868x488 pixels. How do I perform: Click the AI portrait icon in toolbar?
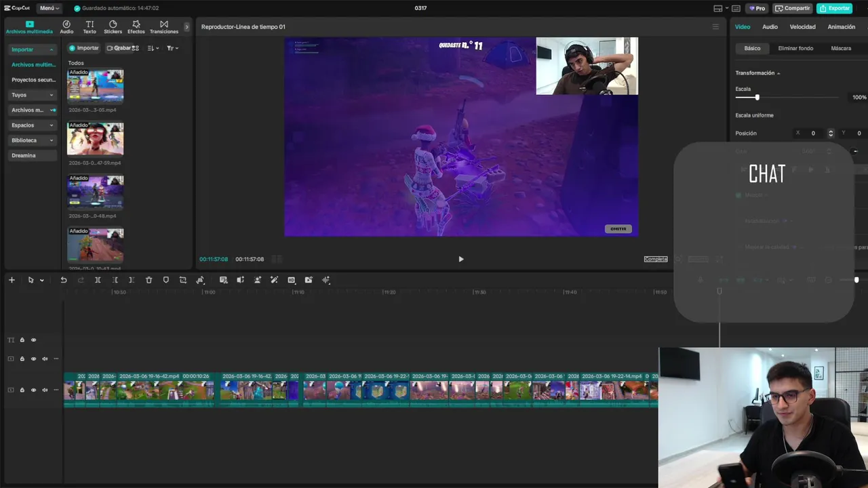257,280
